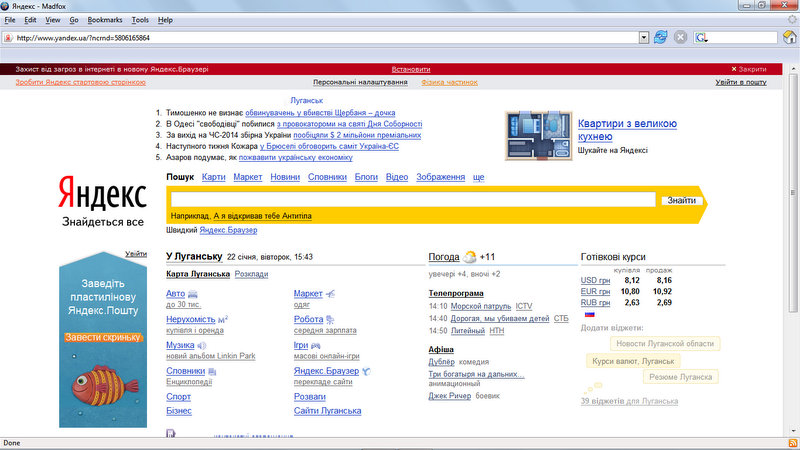The width and height of the screenshot is (800, 450).
Task: Click the weather cloud icon
Action: [x=469, y=257]
